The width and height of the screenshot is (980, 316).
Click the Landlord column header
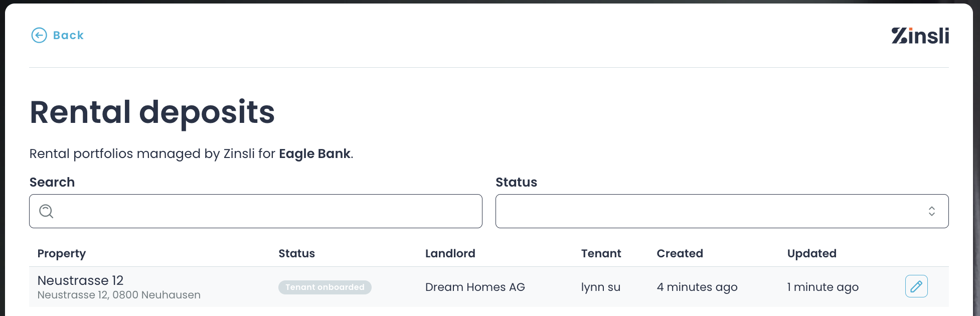coord(450,253)
